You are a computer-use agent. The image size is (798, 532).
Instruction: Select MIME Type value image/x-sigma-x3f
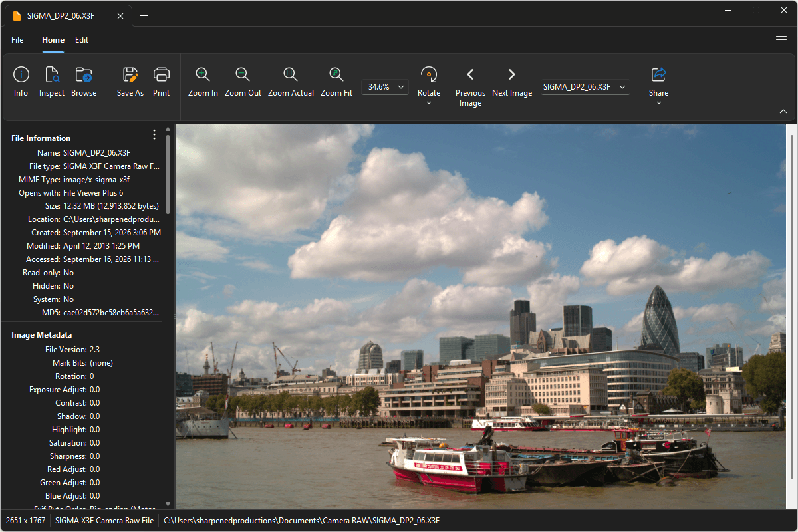click(x=96, y=180)
